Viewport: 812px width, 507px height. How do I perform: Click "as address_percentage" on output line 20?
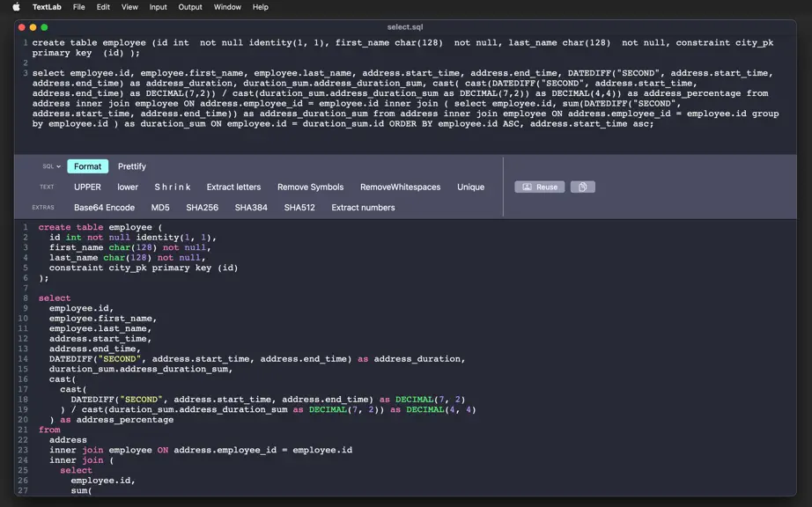[x=116, y=420]
